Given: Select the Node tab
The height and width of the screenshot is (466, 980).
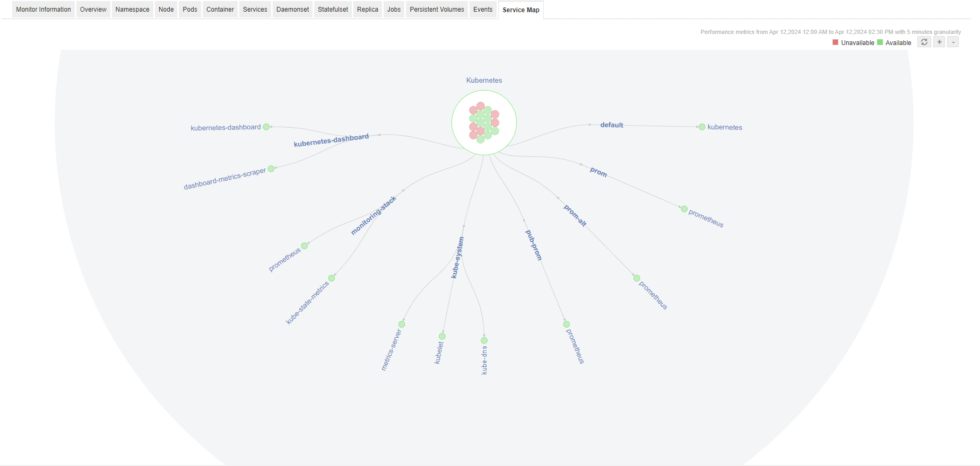Looking at the screenshot, I should [166, 10].
